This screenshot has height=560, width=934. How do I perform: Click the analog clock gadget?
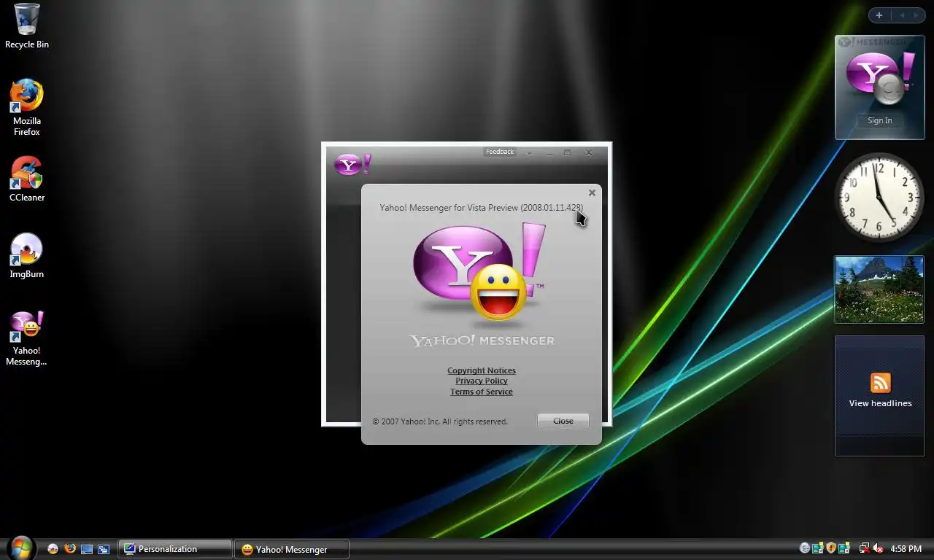879,197
